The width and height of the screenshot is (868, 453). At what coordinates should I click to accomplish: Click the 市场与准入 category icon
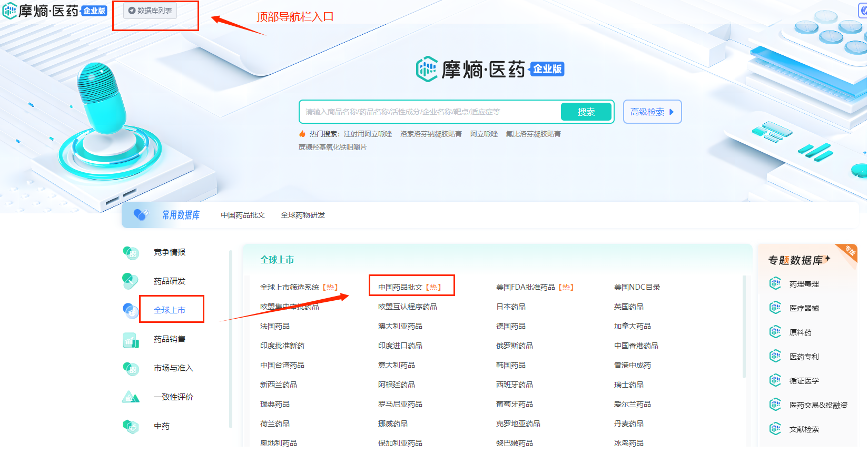131,368
